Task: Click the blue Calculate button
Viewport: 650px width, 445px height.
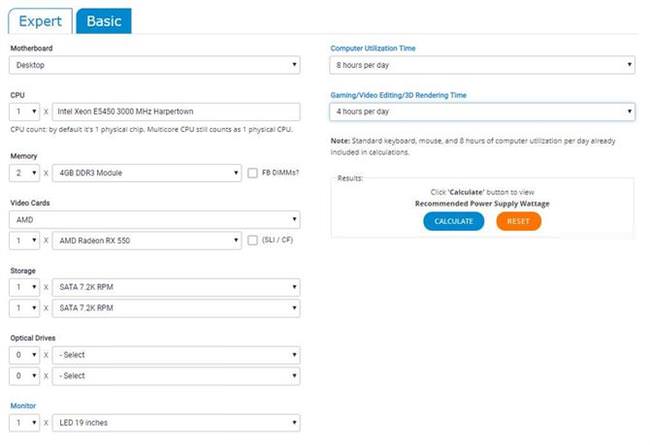Action: (x=454, y=221)
